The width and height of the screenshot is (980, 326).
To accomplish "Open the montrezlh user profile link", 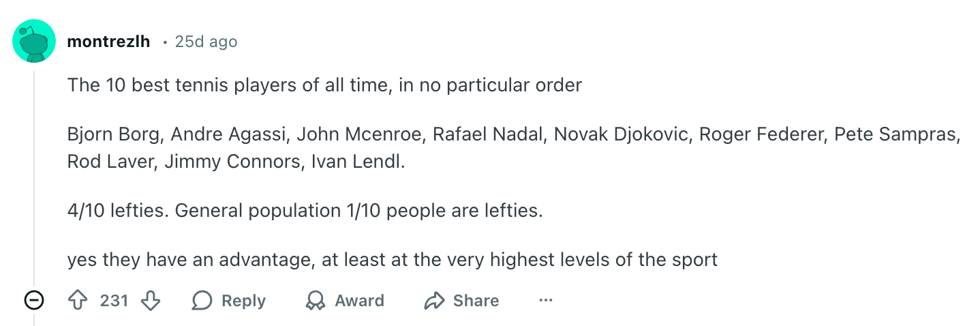I will point(108,42).
